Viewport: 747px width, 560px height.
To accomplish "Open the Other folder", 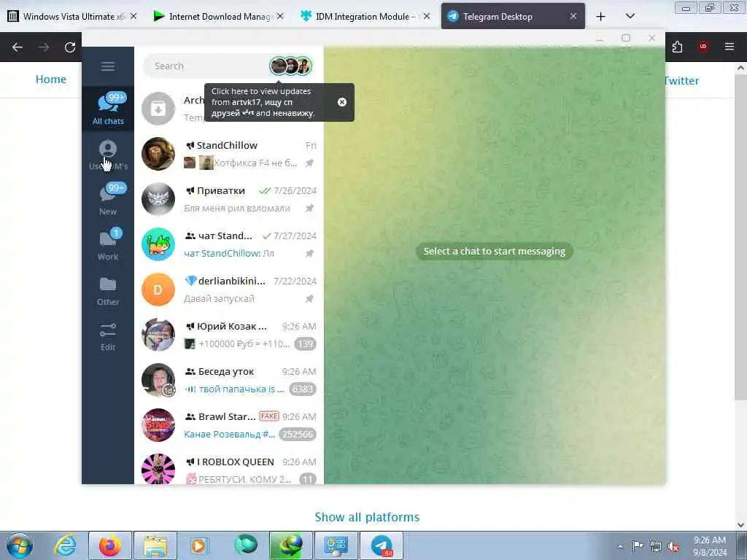I will click(x=108, y=290).
